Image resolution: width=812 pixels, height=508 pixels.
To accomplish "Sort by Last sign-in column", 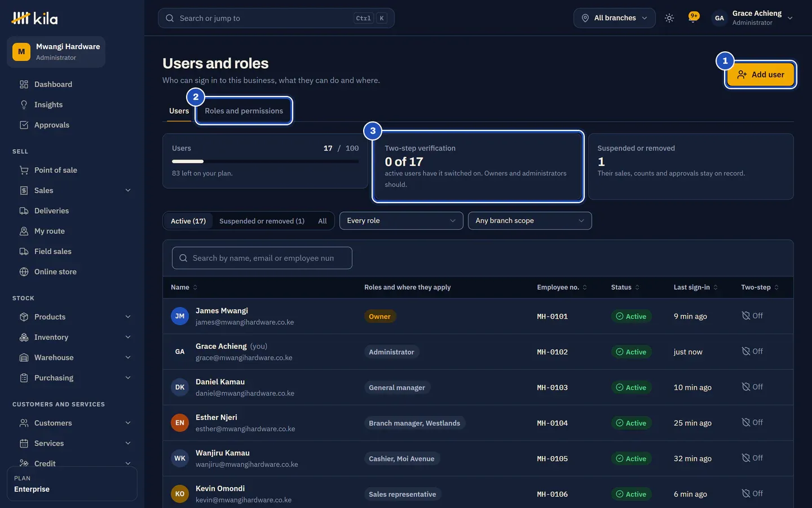I will [x=696, y=287].
